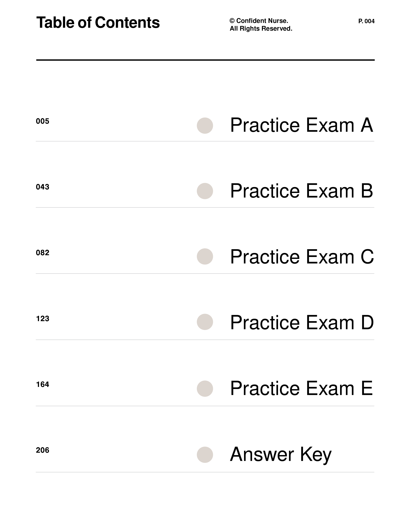Open the Practice Exam B entry

click(302, 191)
